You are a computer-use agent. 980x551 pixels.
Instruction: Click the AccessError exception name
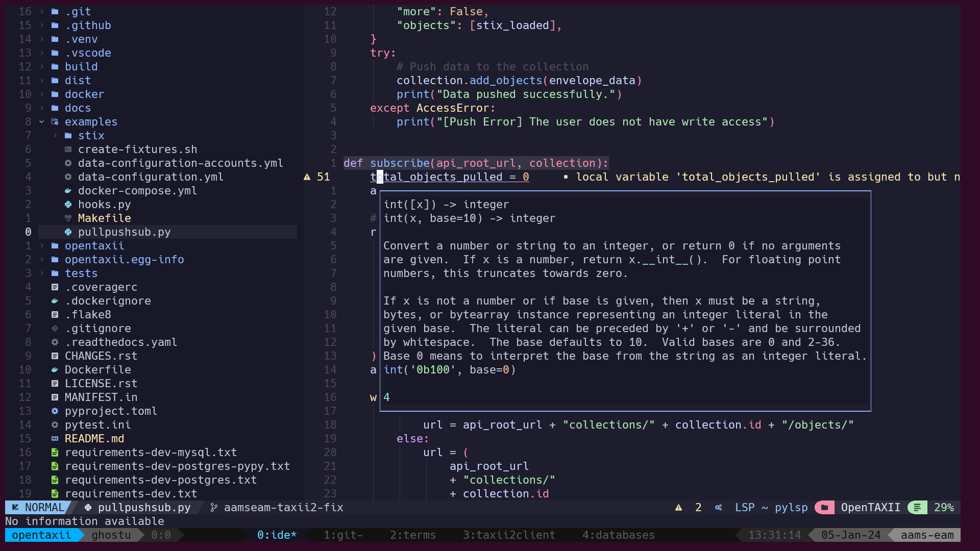(x=453, y=108)
